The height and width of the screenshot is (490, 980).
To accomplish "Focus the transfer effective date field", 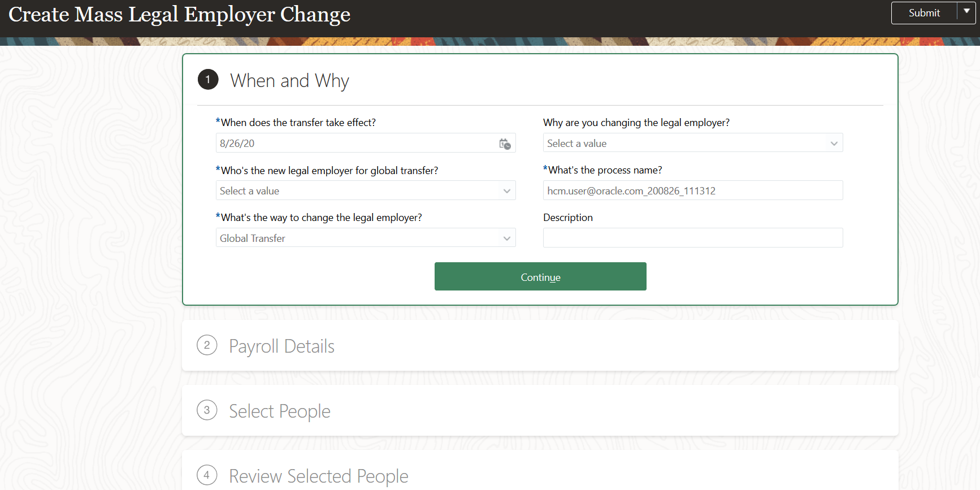I will click(x=356, y=144).
